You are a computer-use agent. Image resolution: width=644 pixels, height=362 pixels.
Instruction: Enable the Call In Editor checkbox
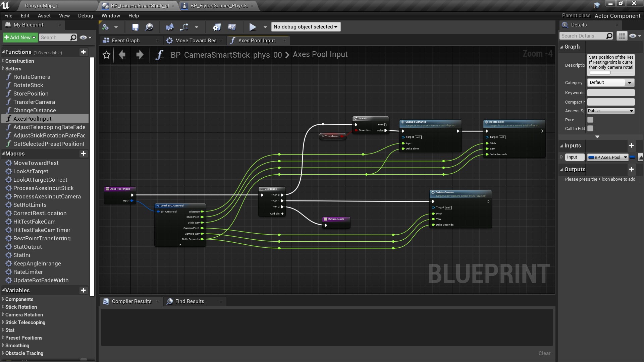pyautogui.click(x=590, y=128)
